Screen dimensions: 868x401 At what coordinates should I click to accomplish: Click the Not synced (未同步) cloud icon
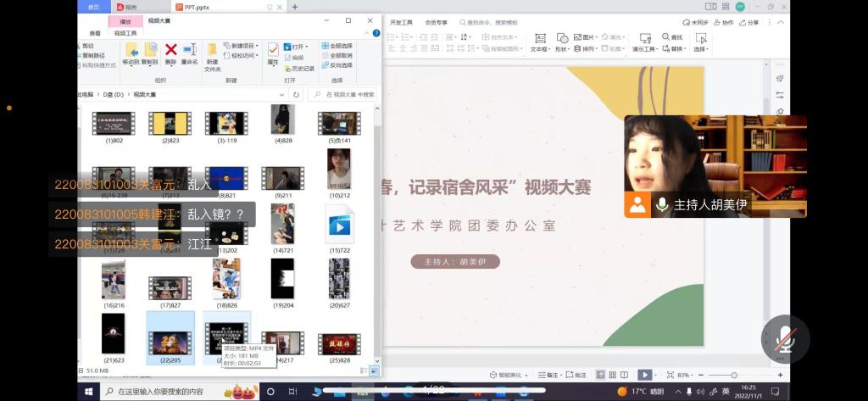(687, 23)
